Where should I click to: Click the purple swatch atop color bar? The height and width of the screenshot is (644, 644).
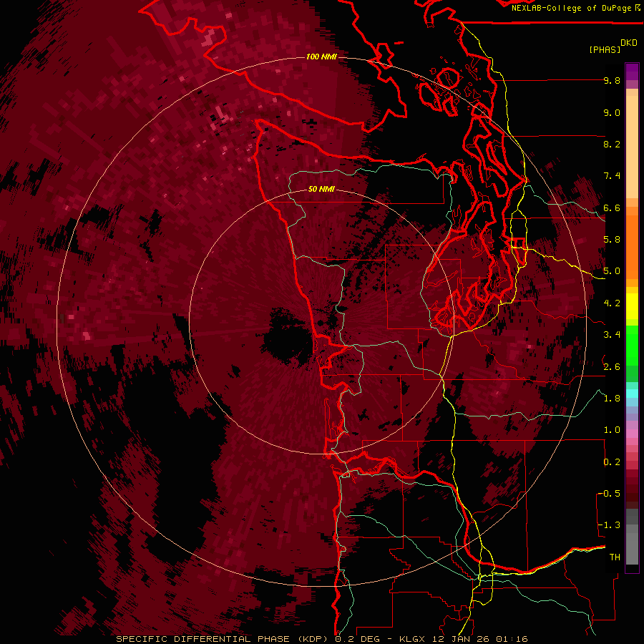click(x=632, y=72)
